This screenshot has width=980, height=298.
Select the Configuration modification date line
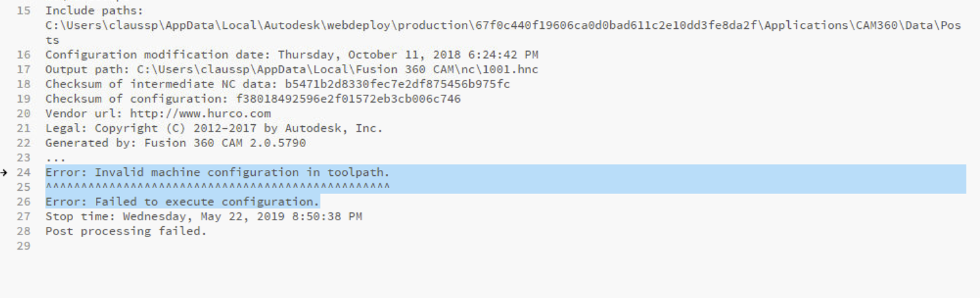[292, 55]
